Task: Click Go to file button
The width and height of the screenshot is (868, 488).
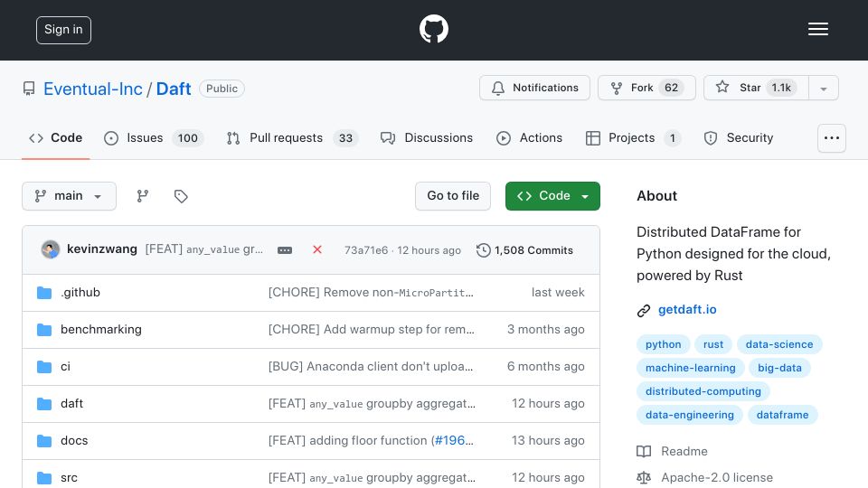Action: coord(453,196)
